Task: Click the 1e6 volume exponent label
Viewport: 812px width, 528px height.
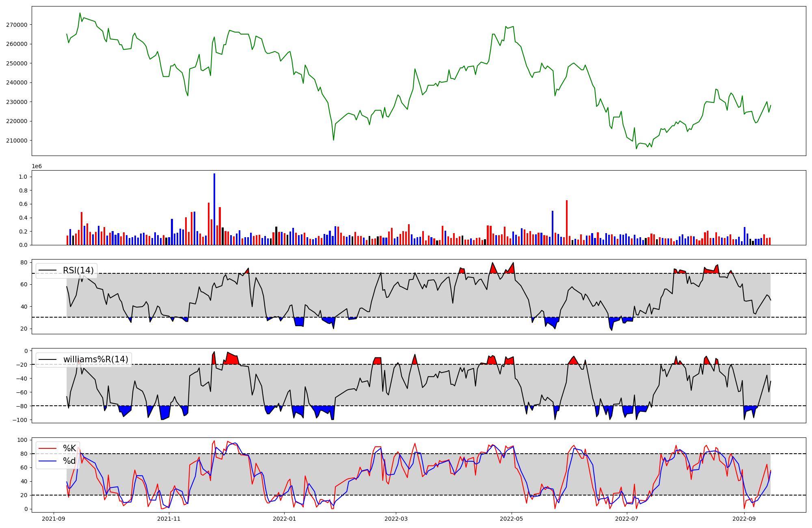Action: [37, 167]
